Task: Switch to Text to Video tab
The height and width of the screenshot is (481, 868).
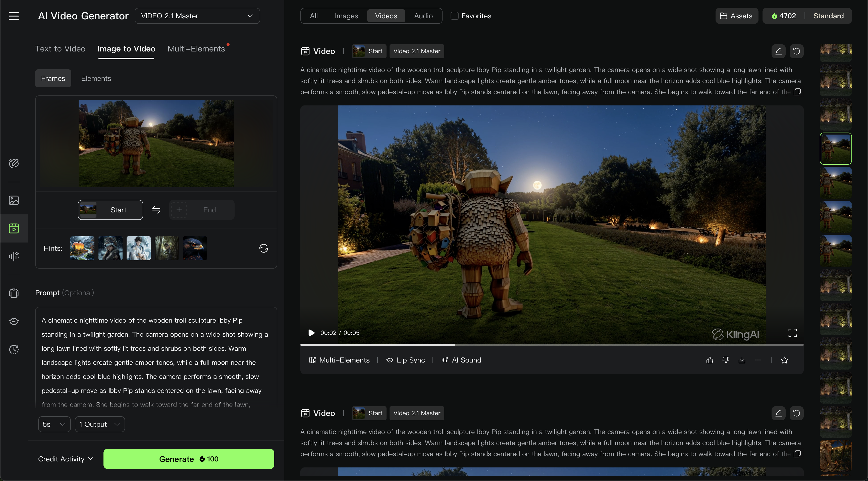Action: pyautogui.click(x=60, y=49)
